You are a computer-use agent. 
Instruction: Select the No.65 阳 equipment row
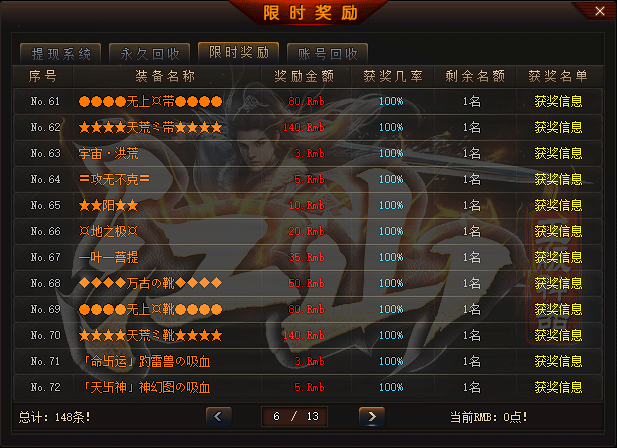308,205
